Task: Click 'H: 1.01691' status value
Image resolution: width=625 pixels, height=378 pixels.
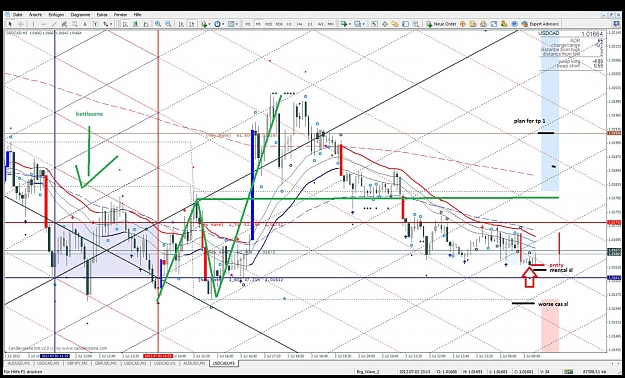Action: tap(473, 372)
